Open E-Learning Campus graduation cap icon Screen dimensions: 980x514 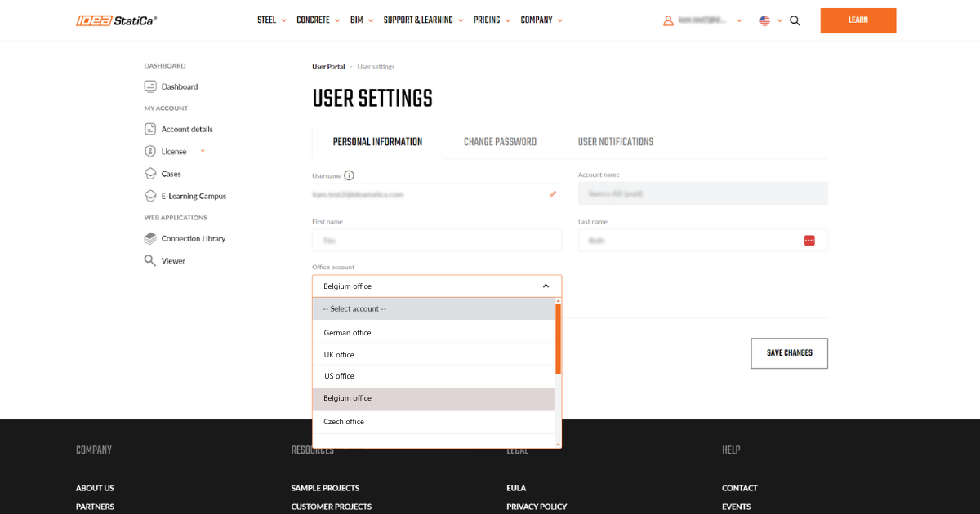coord(150,196)
